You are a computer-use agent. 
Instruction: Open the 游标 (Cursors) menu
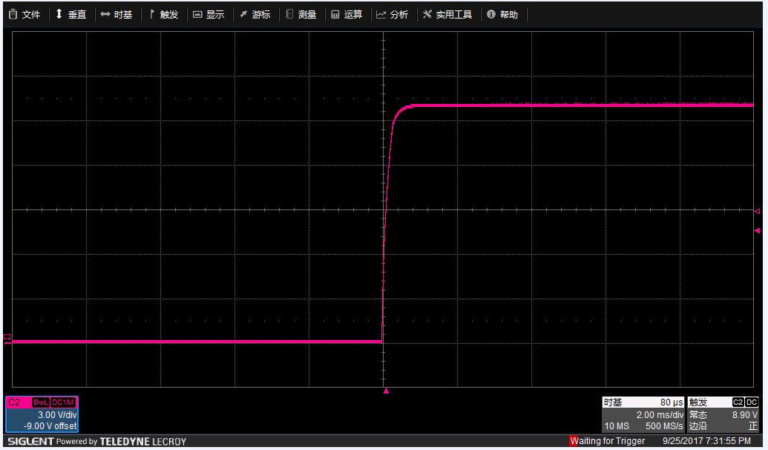click(255, 15)
